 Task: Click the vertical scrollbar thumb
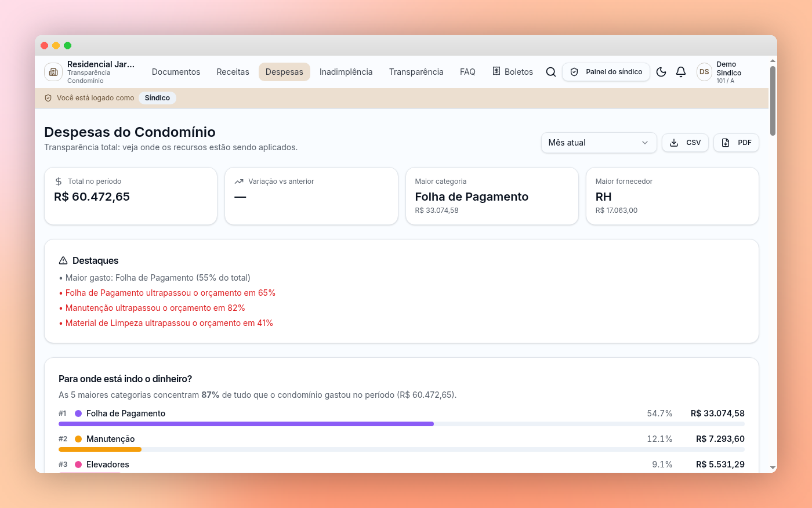point(773,101)
